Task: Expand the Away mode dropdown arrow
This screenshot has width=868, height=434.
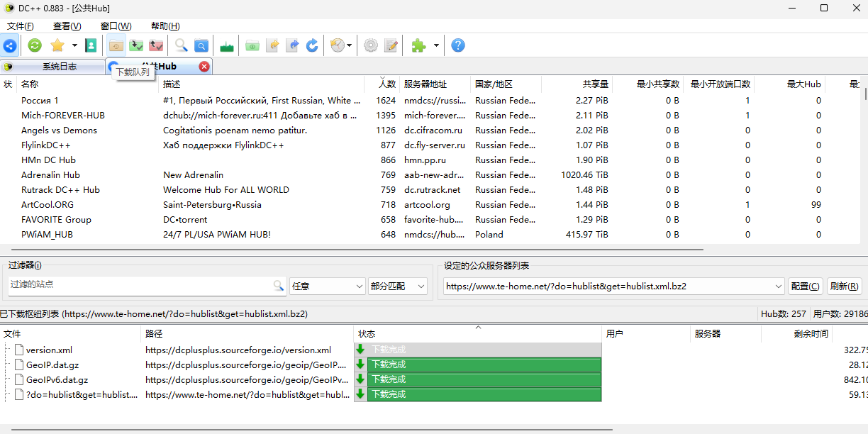Action: tap(350, 45)
